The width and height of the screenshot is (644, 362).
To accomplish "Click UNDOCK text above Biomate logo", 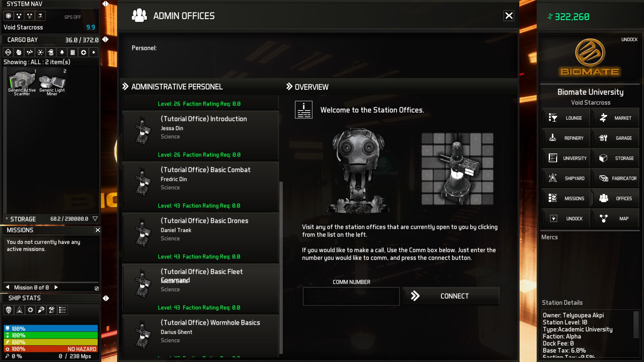I will [x=629, y=40].
